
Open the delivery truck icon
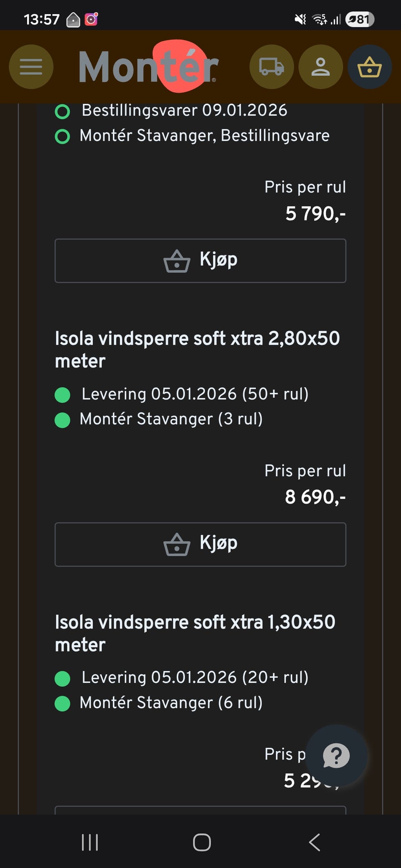(272, 67)
